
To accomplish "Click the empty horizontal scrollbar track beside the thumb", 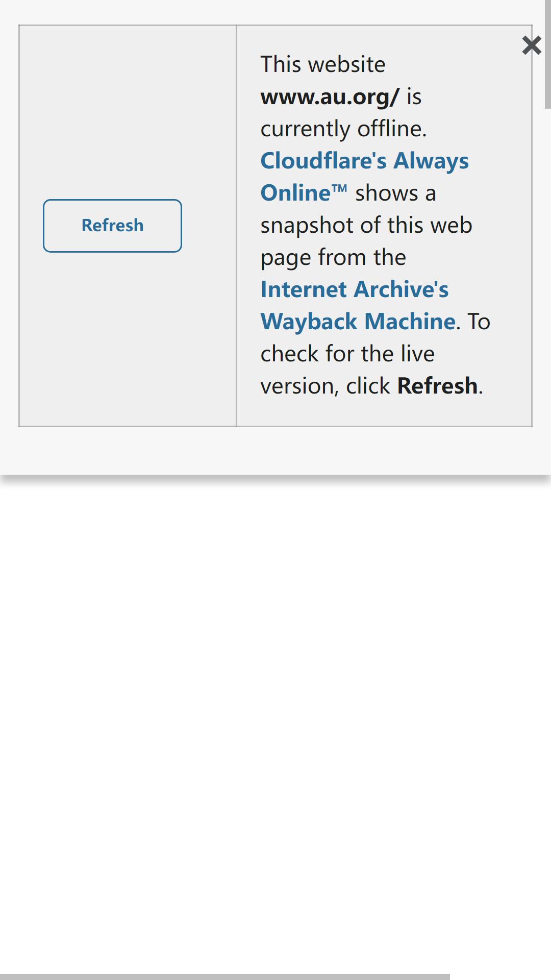I will tap(500, 976).
